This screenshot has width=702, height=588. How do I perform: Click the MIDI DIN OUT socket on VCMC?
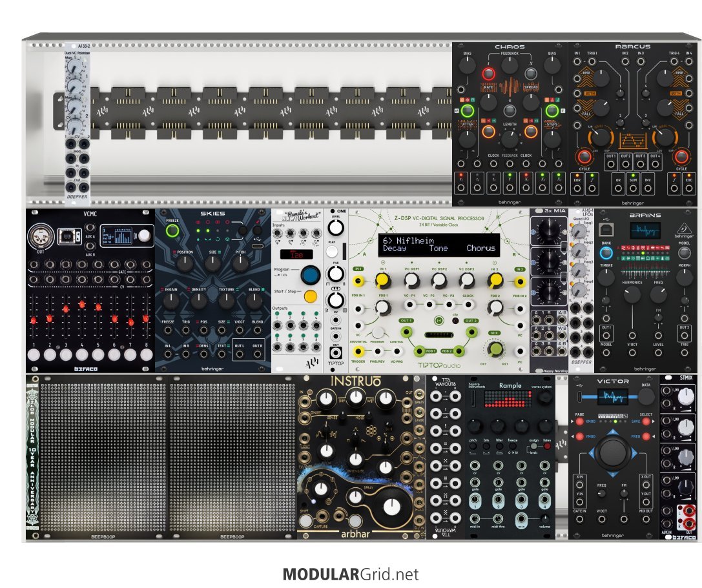coord(40,236)
